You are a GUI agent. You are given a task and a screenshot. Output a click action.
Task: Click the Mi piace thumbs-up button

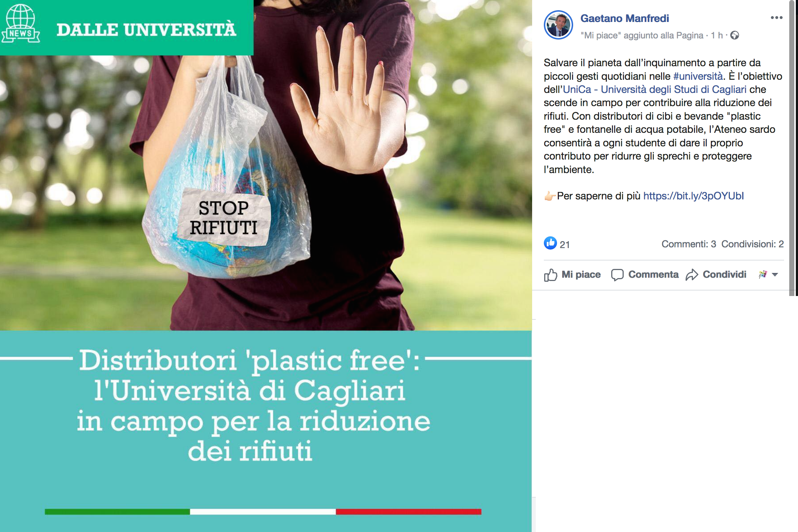[572, 274]
